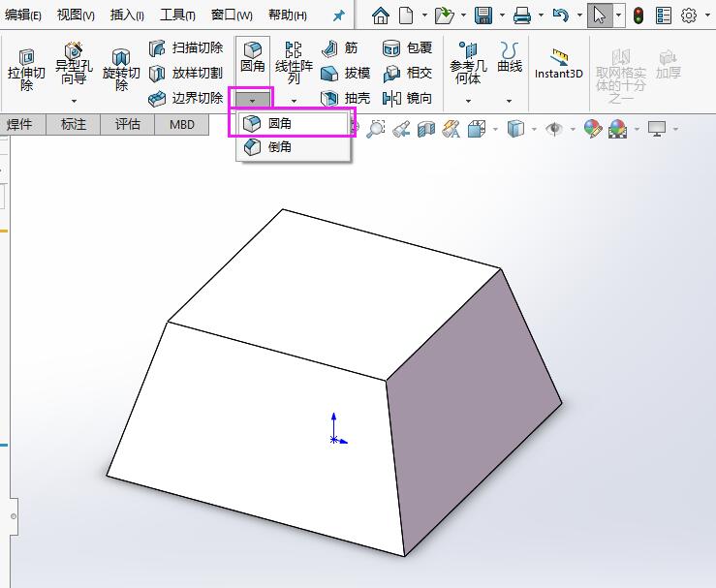Save the document with floppy icon
716x588 pixels.
tap(483, 15)
